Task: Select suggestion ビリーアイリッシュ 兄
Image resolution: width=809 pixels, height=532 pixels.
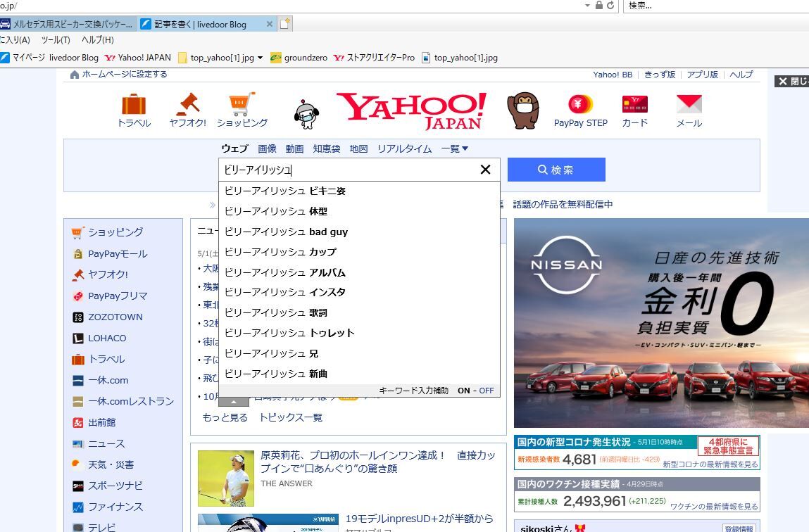Action: coord(360,354)
